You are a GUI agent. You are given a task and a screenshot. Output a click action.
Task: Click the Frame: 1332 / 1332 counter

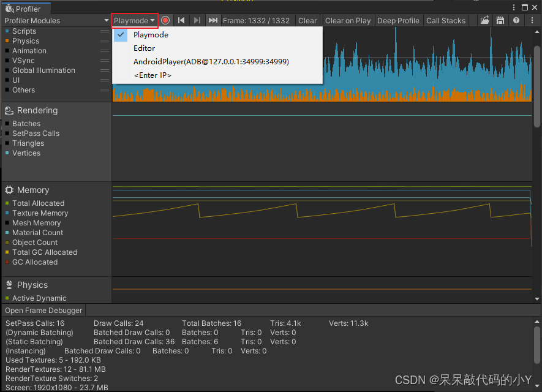coord(256,20)
